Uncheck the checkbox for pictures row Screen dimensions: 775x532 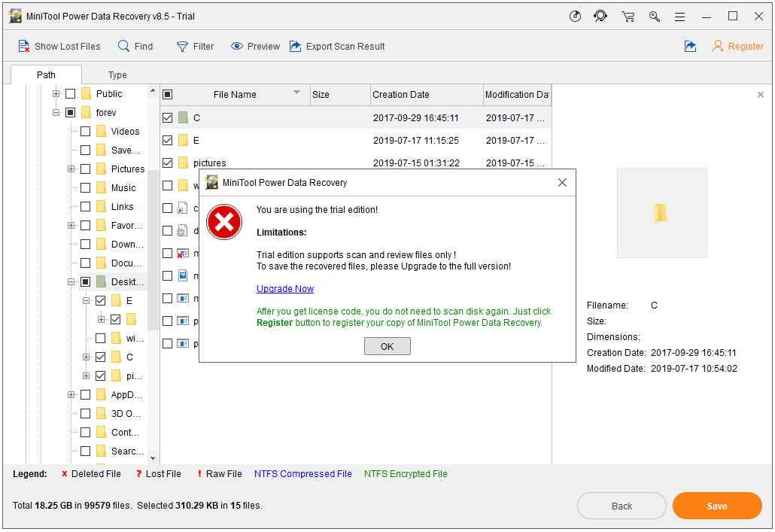[x=168, y=163]
